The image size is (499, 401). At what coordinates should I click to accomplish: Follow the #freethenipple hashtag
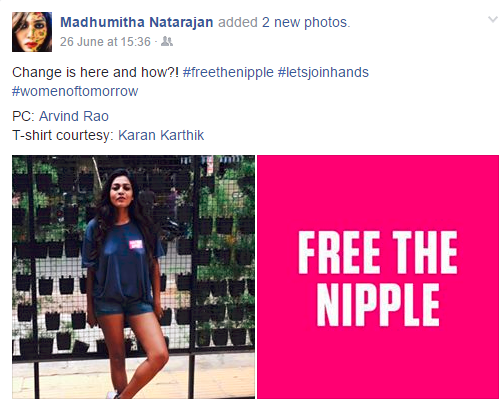[228, 72]
